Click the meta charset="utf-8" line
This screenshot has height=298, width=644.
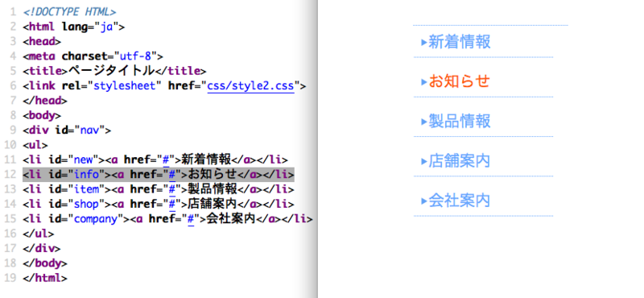[93, 56]
